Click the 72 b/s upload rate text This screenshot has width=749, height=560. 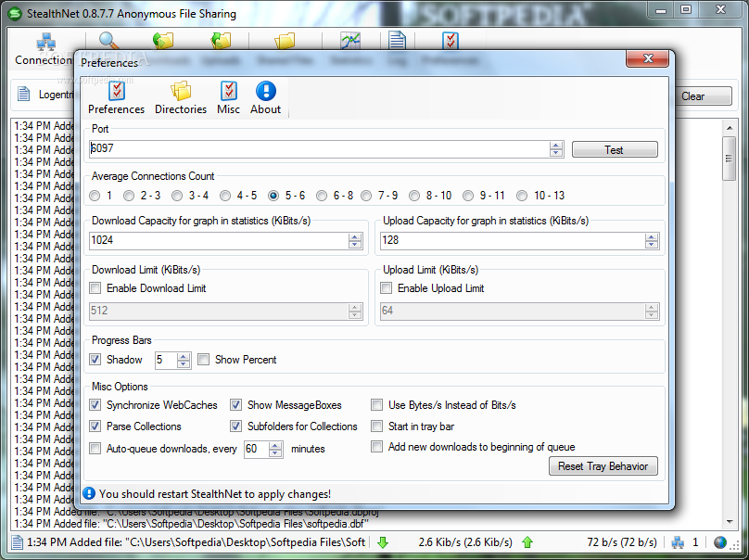(622, 542)
